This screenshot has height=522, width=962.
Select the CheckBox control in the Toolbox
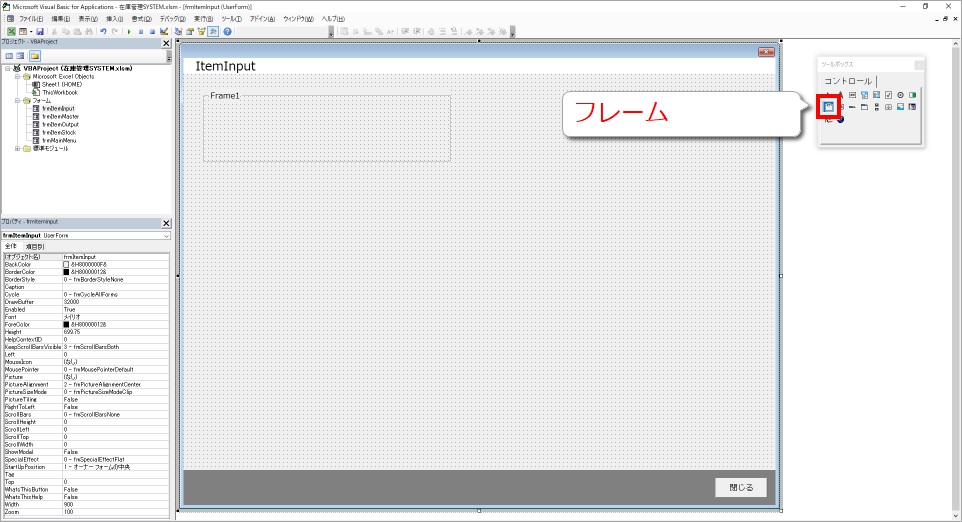[888, 95]
